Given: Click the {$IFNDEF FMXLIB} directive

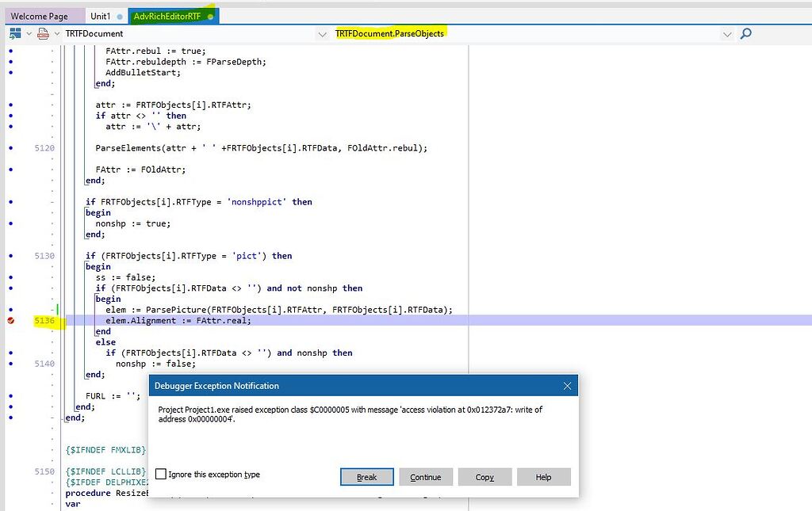Looking at the screenshot, I should point(105,450).
